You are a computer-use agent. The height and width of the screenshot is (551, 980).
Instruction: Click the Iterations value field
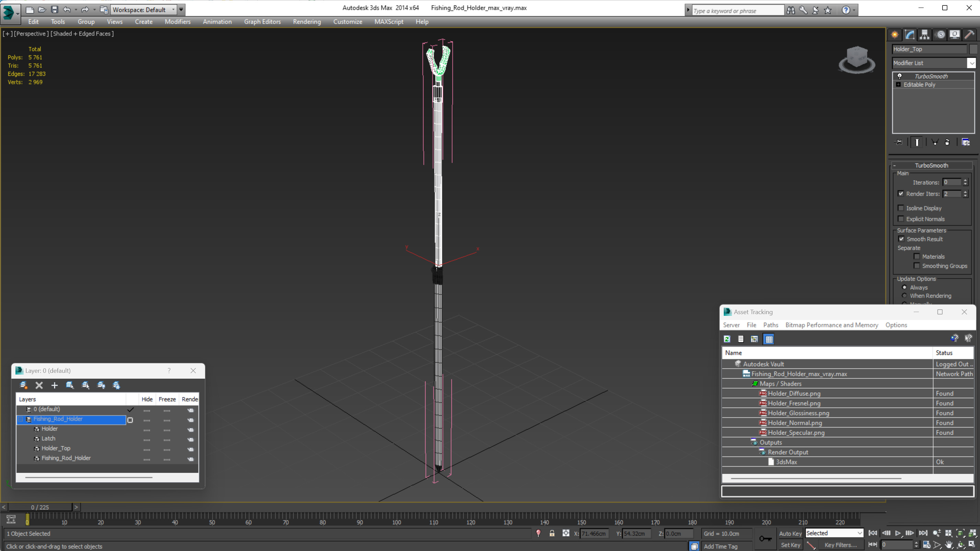pyautogui.click(x=952, y=182)
